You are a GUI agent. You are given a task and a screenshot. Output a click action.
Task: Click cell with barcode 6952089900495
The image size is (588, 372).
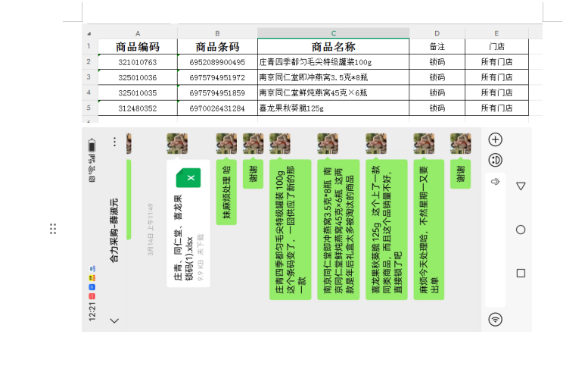[x=217, y=62]
